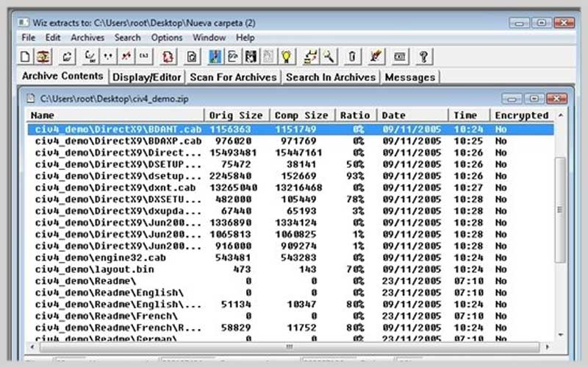Screen dimensions: 588x368
Task: Sort by the Orig Size column header
Action: (237, 116)
